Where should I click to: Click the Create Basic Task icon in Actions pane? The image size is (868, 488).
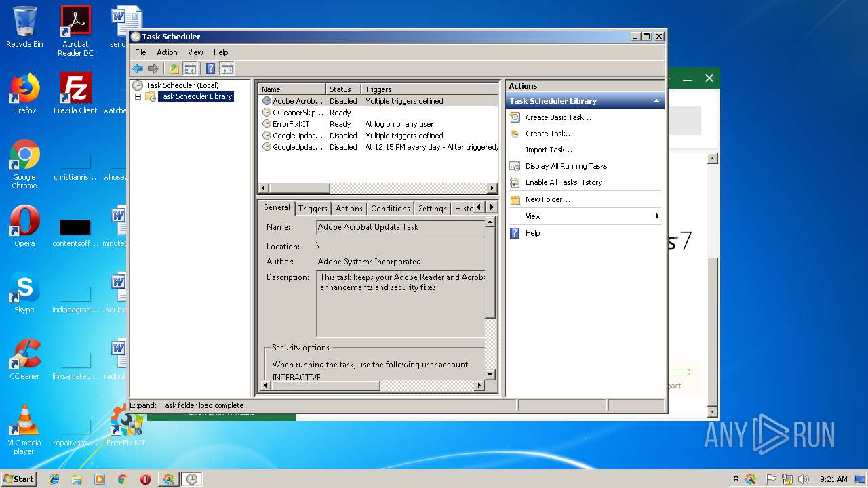pyautogui.click(x=515, y=117)
